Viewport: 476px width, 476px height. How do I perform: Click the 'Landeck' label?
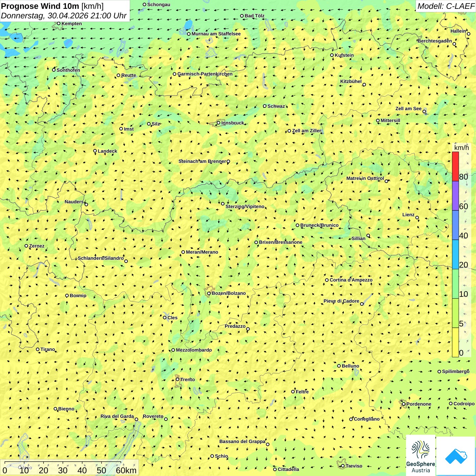(107, 151)
